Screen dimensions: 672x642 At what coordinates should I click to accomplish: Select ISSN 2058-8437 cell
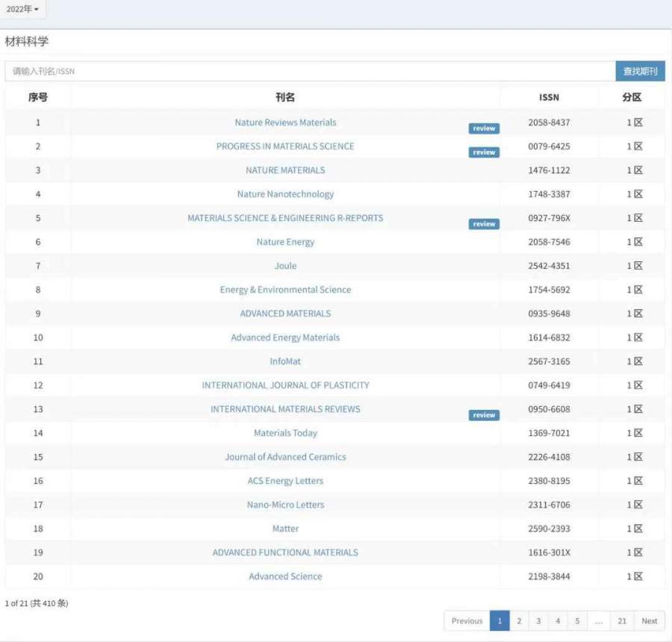tap(550, 122)
